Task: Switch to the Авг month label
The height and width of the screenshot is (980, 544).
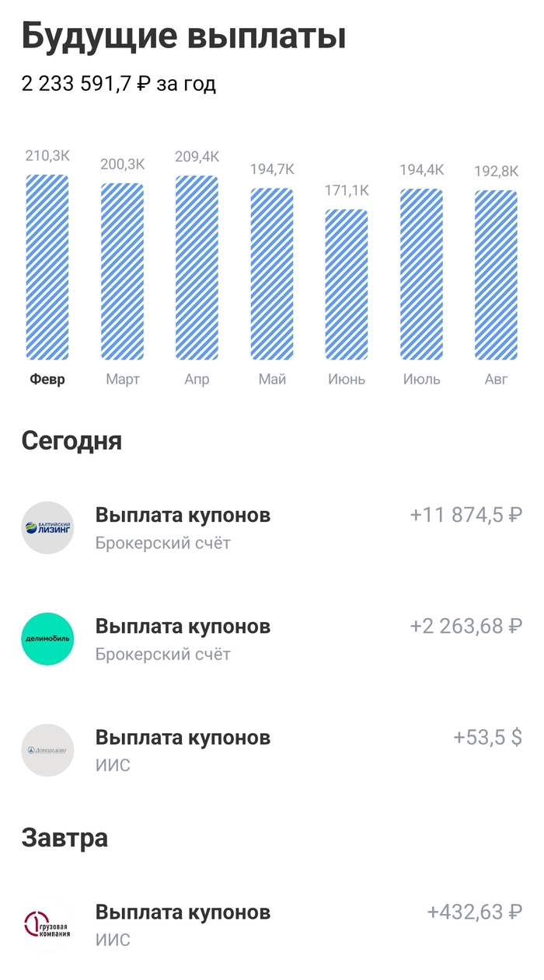Action: [x=496, y=380]
